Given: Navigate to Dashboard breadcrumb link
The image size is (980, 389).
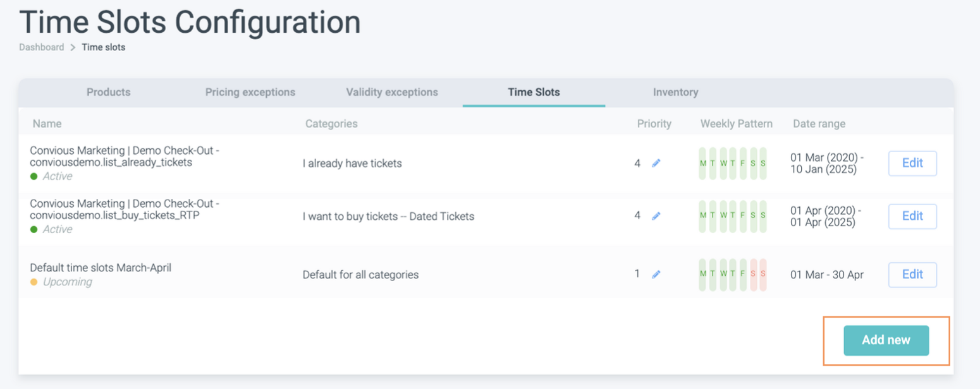Looking at the screenshot, I should (x=42, y=47).
